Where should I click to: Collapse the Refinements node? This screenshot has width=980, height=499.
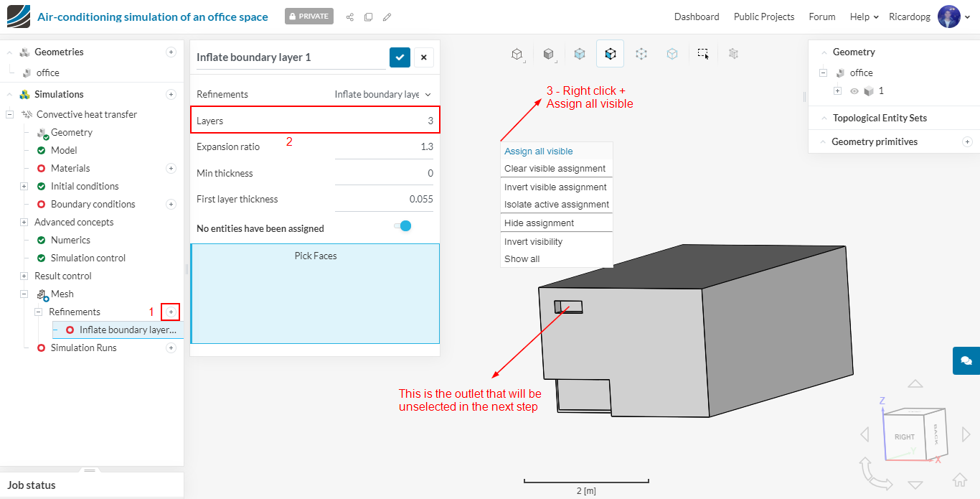tap(38, 312)
